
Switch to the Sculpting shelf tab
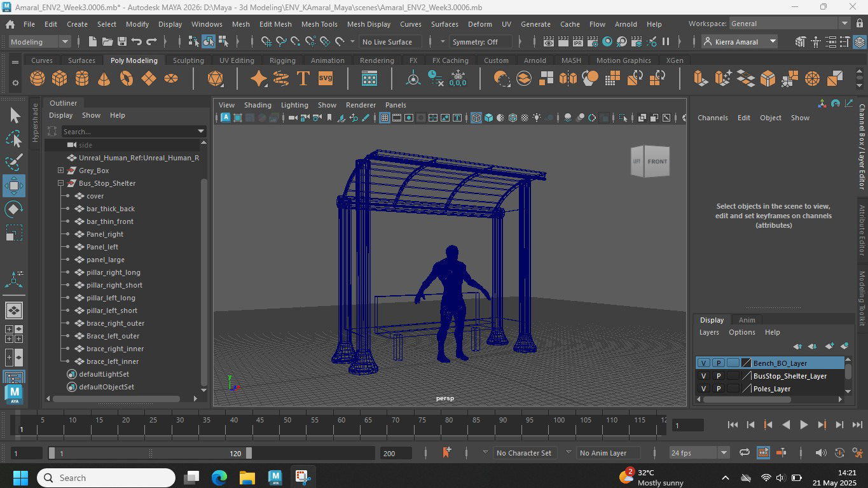coord(188,60)
